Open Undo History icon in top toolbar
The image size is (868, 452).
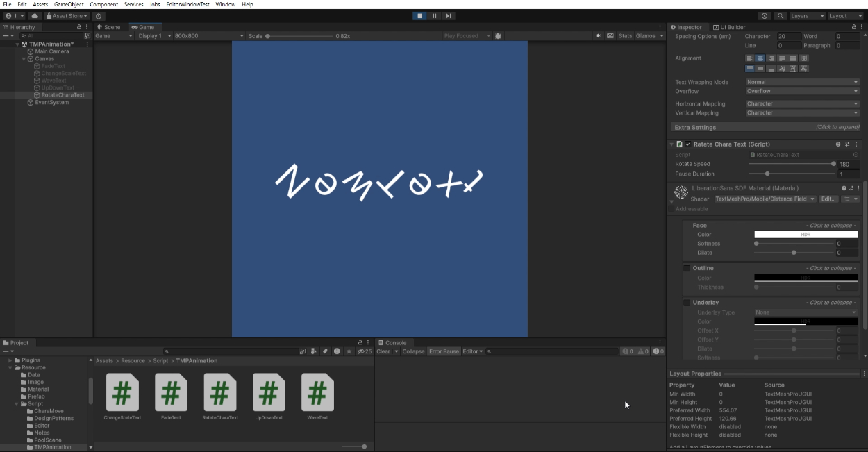[x=765, y=16]
